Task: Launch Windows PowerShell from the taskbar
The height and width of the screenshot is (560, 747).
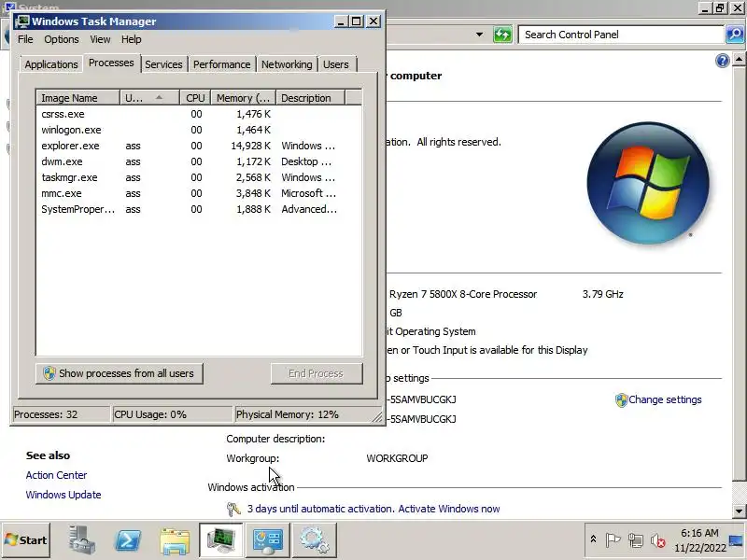Action: tap(128, 540)
